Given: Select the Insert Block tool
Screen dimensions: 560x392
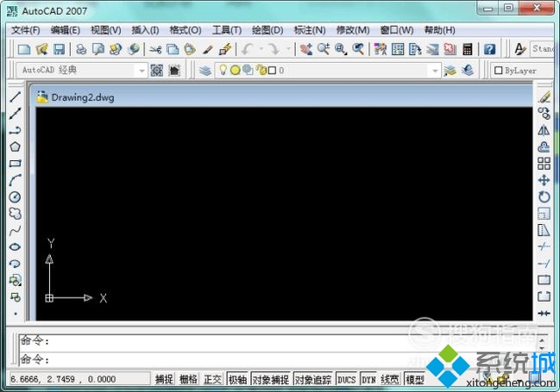Looking at the screenshot, I should click(15, 280).
